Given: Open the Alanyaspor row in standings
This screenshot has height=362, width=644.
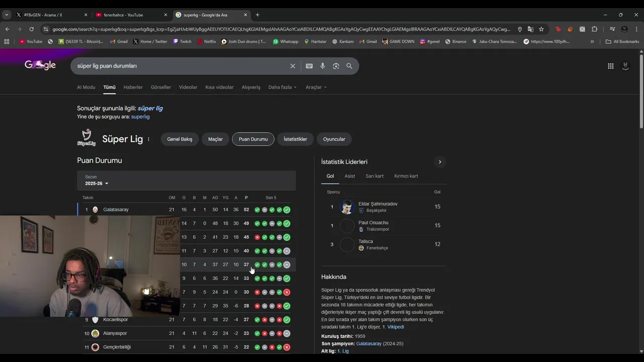Looking at the screenshot, I should pos(186,333).
